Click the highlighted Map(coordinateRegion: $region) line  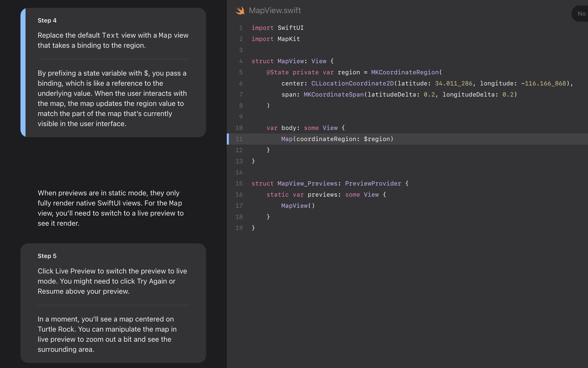click(337, 139)
